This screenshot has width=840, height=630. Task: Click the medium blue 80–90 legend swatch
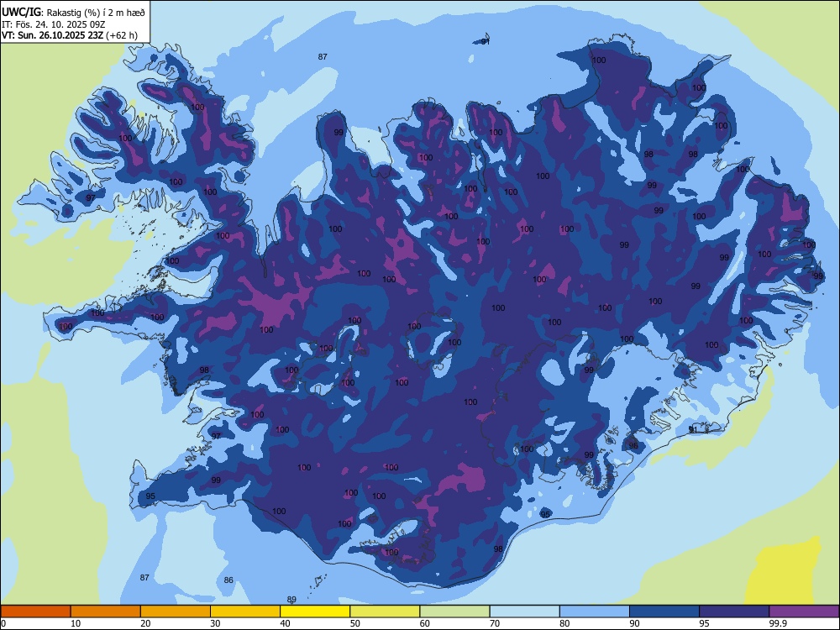pyautogui.click(x=595, y=612)
